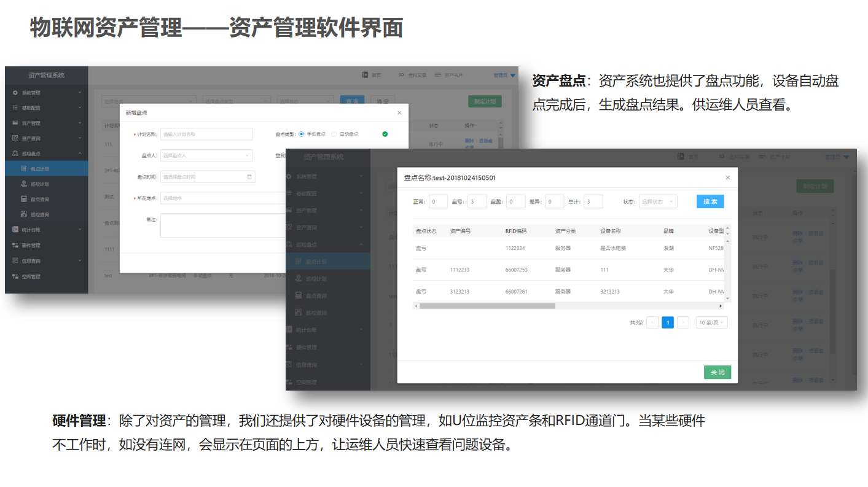Viewport: 868px width, 487px height.
Task: Open the 10条/页 page size dropdown
Action: click(711, 322)
